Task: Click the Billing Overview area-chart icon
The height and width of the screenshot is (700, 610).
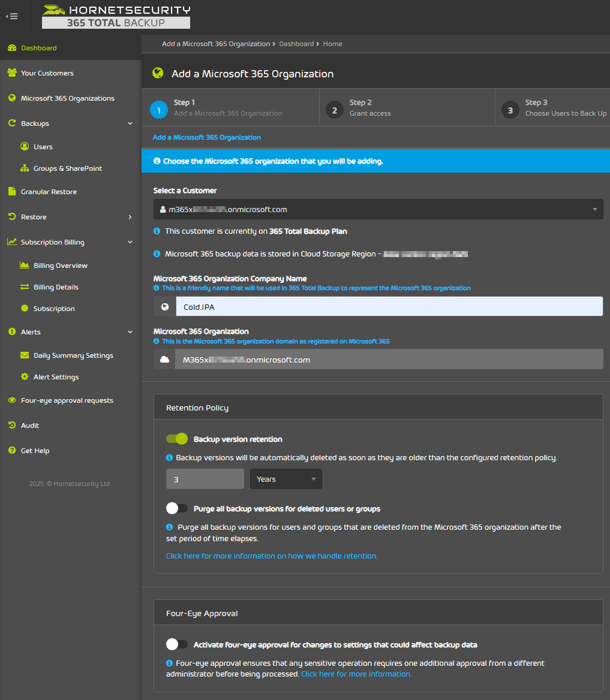Action: click(x=25, y=265)
